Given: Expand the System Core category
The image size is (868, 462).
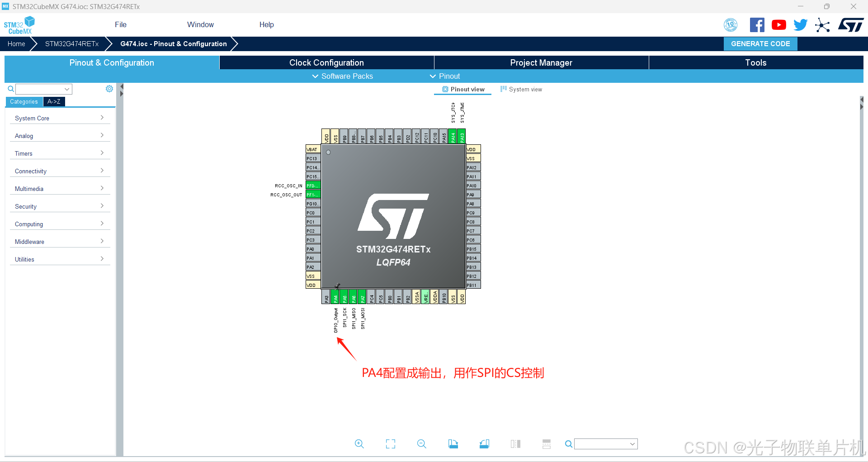Looking at the screenshot, I should pos(60,118).
